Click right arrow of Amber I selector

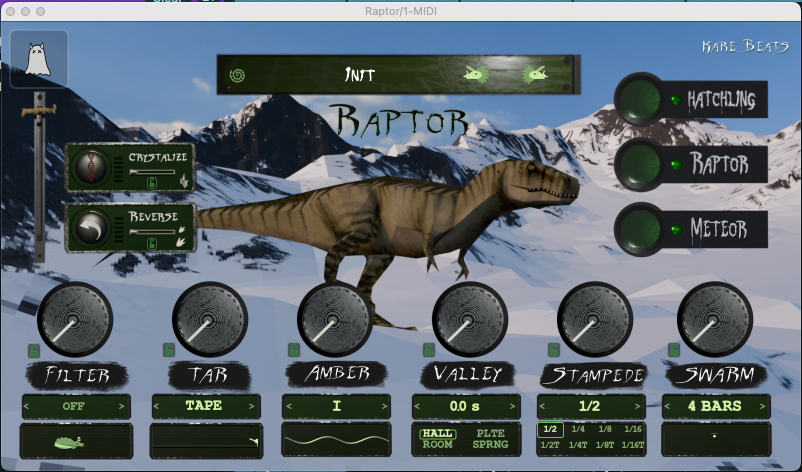(x=385, y=407)
